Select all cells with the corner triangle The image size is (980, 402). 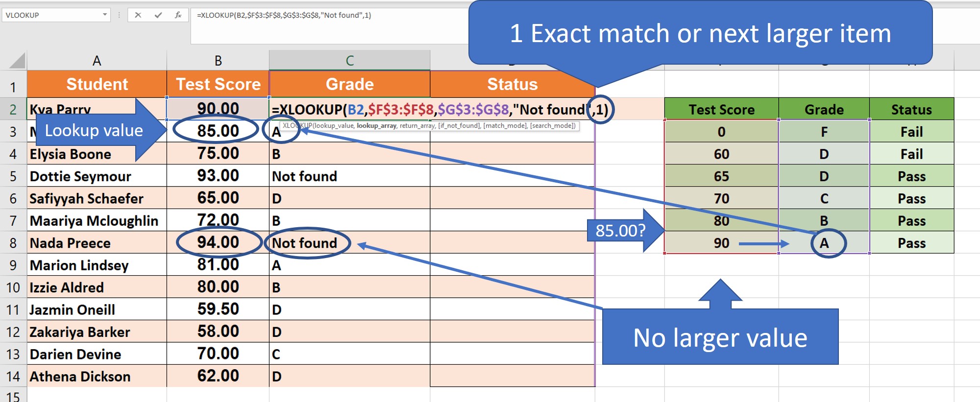point(17,61)
